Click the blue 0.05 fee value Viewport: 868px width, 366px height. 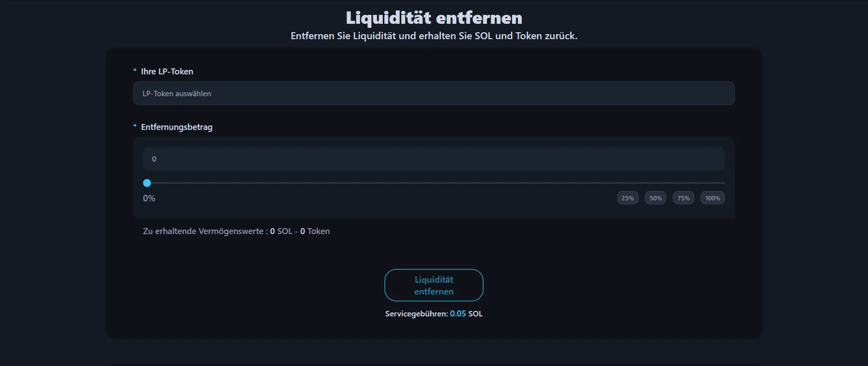pyautogui.click(x=458, y=313)
